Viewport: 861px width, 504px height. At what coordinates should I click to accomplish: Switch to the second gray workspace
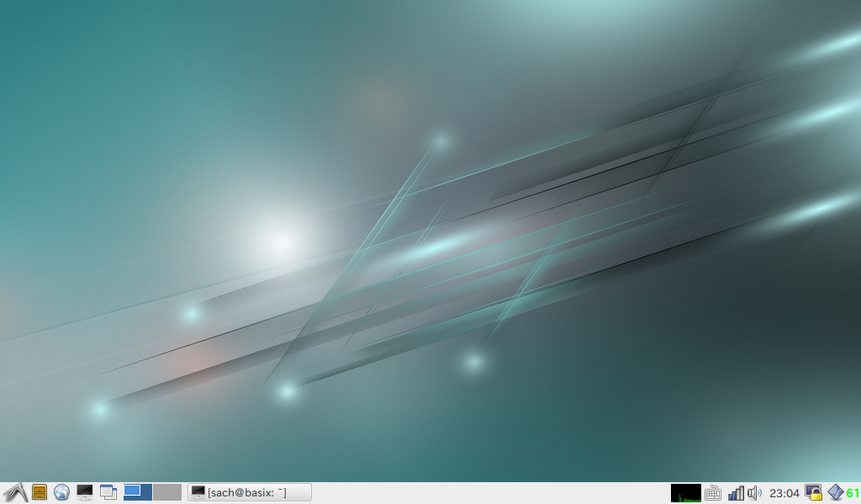(x=167, y=492)
